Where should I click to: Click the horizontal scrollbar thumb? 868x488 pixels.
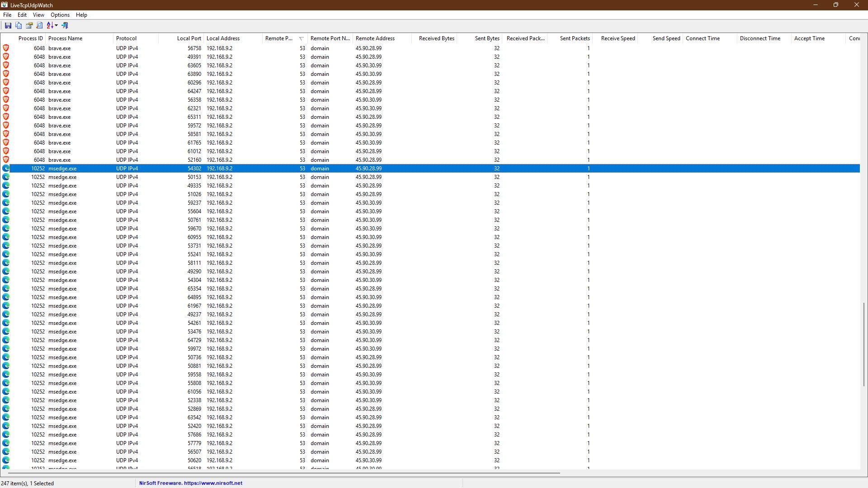284,473
